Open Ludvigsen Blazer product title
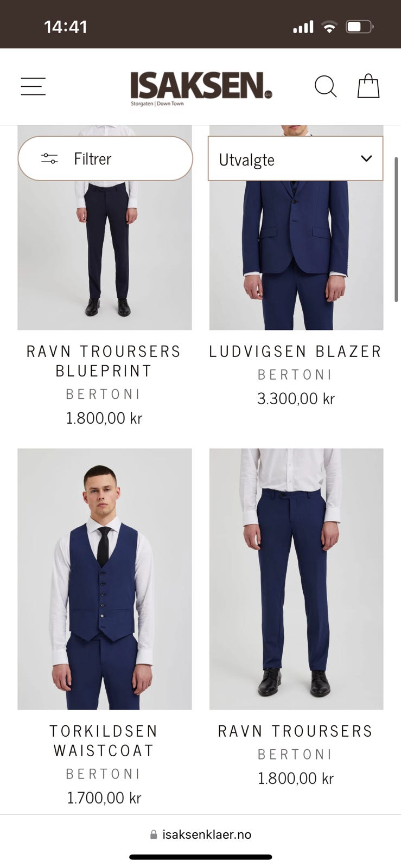 (296, 352)
